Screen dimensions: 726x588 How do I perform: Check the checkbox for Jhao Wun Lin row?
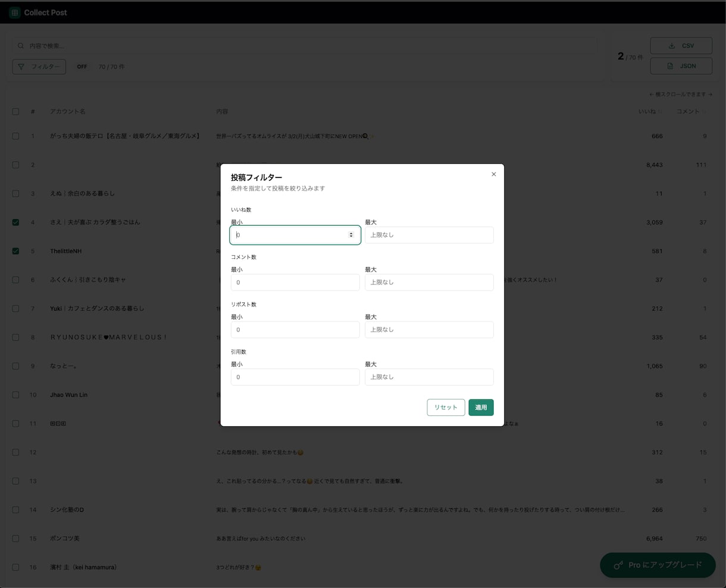tap(15, 395)
